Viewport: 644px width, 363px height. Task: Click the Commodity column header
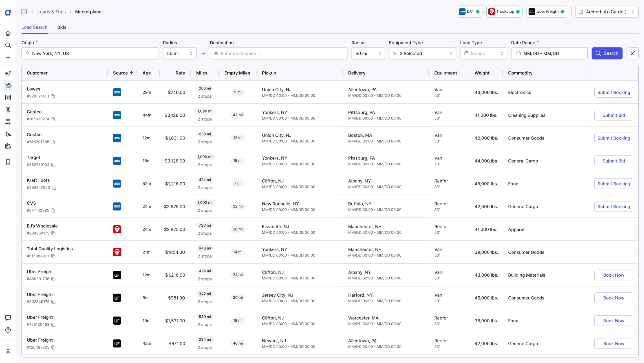point(520,73)
